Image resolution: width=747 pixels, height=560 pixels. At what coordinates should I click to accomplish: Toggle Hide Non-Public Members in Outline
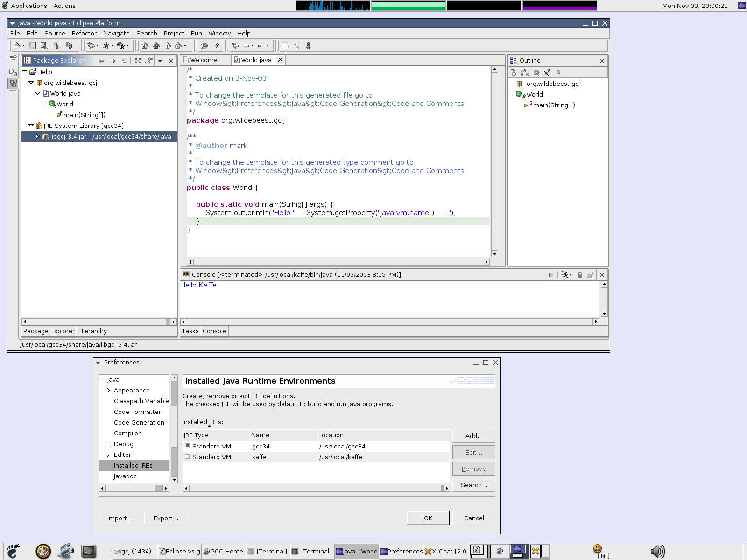click(558, 72)
